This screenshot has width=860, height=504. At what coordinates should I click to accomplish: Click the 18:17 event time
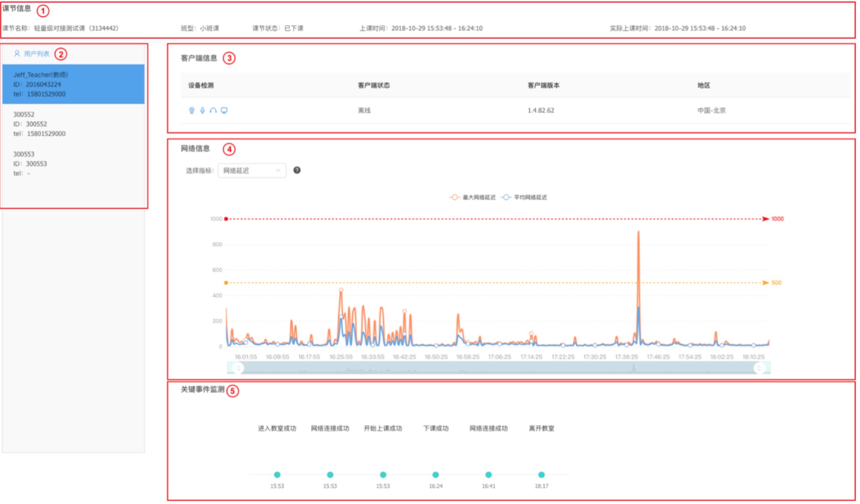pyautogui.click(x=542, y=486)
